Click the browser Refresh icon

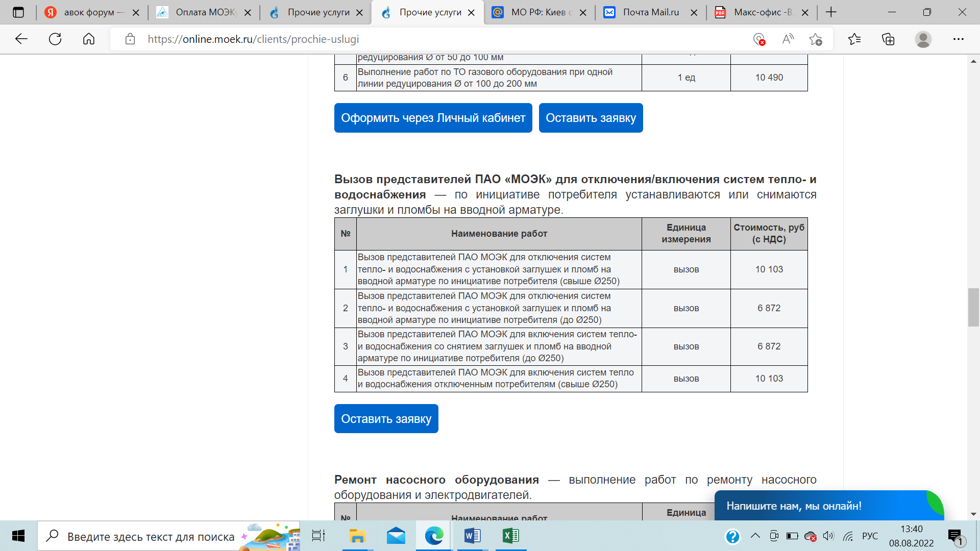coord(55,39)
